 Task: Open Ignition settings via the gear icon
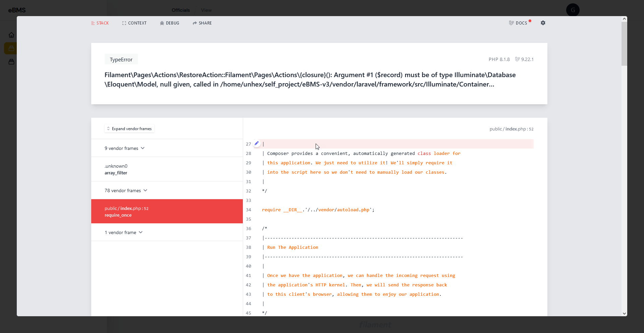pos(543,23)
